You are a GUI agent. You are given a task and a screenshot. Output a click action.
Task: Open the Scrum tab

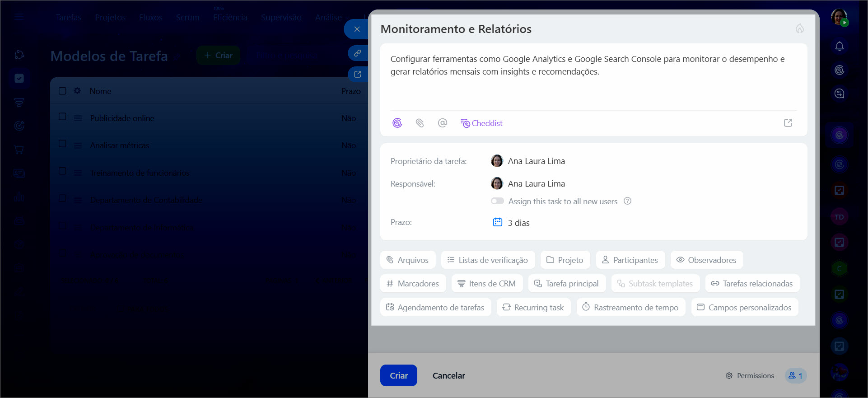point(187,18)
